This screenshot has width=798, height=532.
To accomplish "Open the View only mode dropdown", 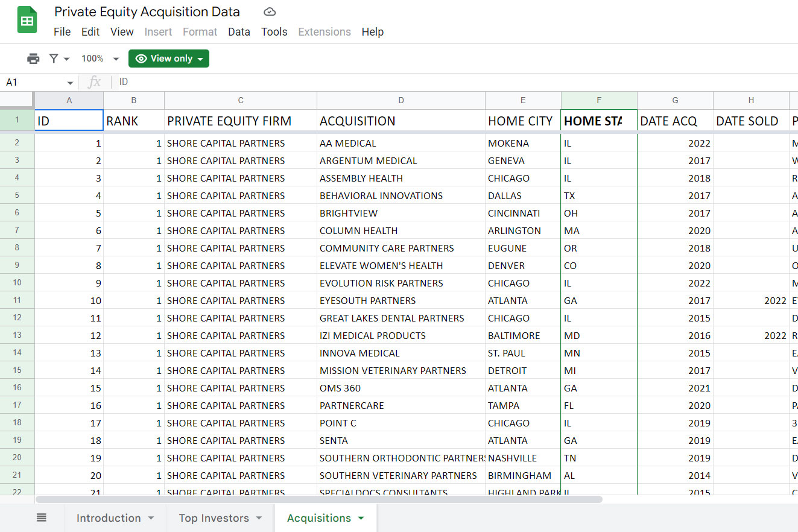I will (x=169, y=59).
